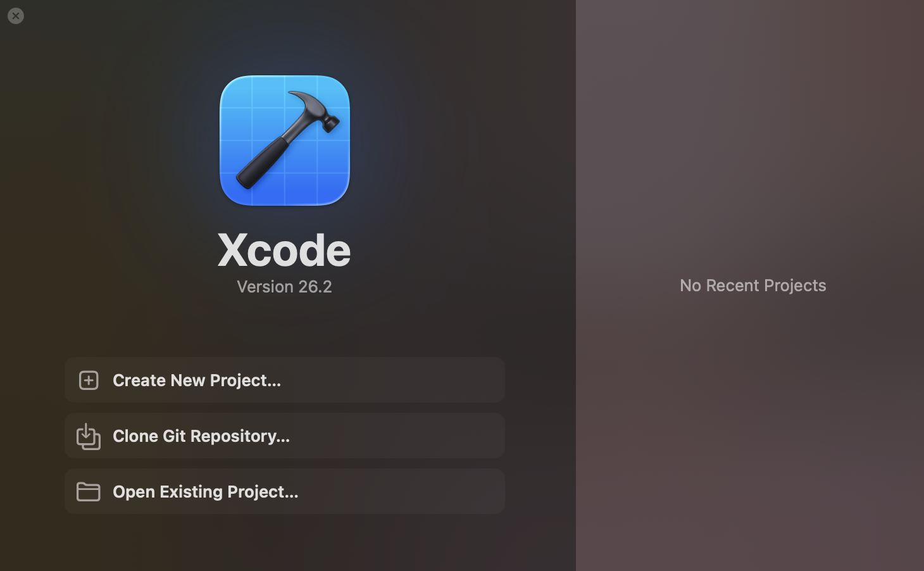Click blank space in the Clone Git Repository row

tap(399, 436)
